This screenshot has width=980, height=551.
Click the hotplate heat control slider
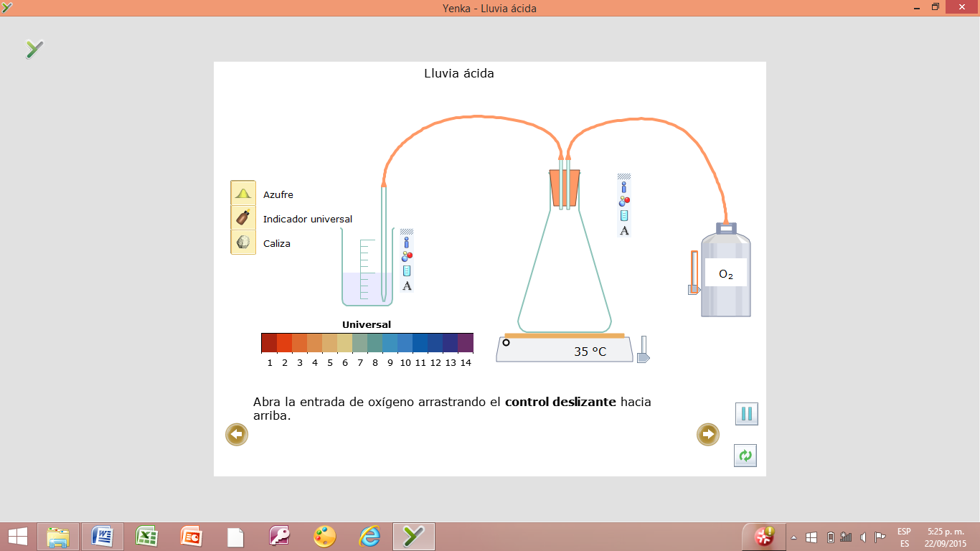(644, 357)
